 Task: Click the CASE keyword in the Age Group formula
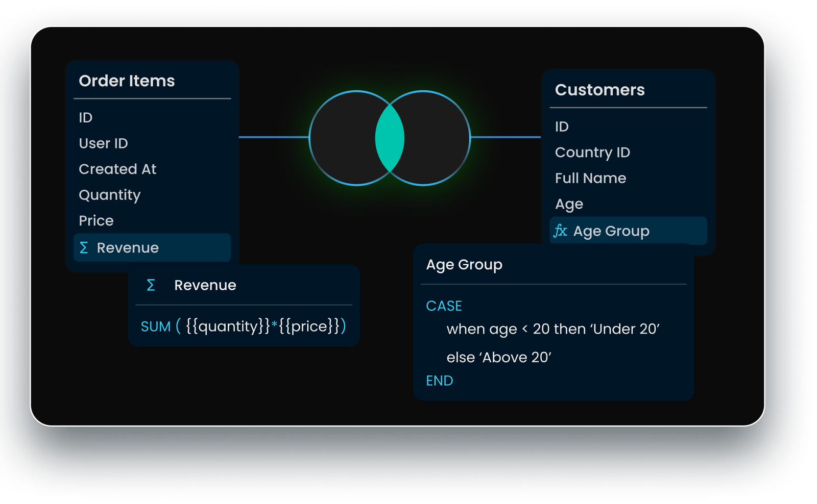[443, 306]
